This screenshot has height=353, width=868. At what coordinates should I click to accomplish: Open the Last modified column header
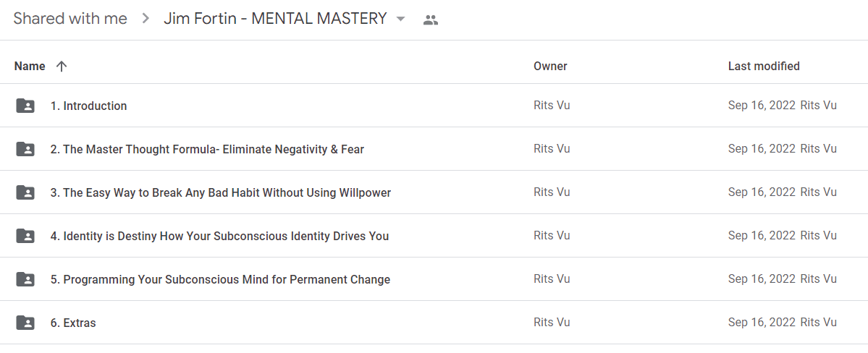(764, 67)
